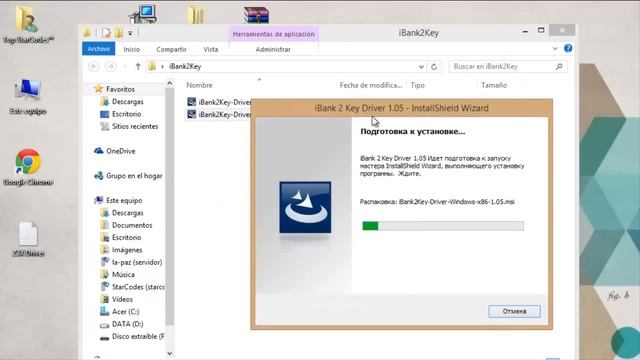This screenshot has height=360, width=640.
Task: Click the folder icon in address bar
Action: [x=152, y=66]
